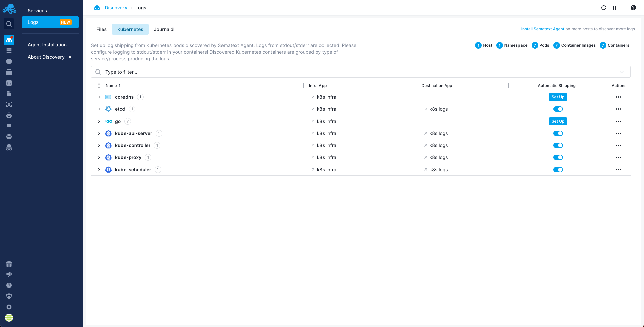Disable automatic shipping for kube-api-server
Viewport: 644px width, 327px height.
tap(558, 133)
